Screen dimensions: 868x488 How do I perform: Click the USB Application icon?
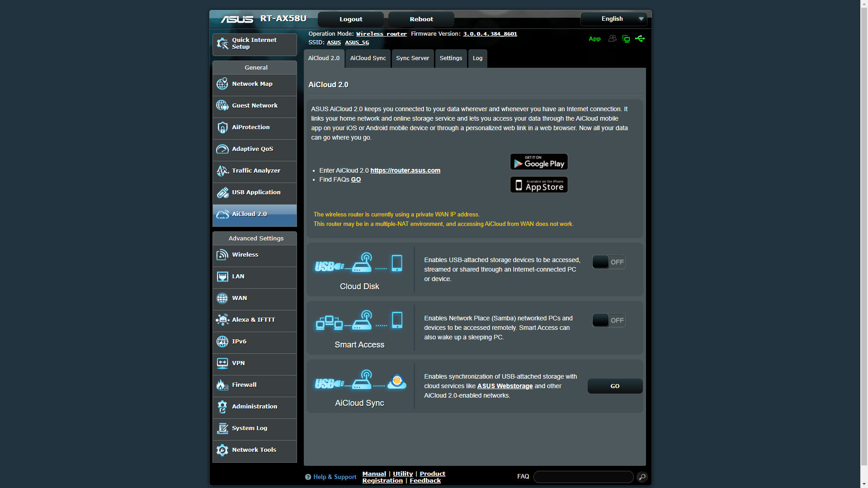222,192
